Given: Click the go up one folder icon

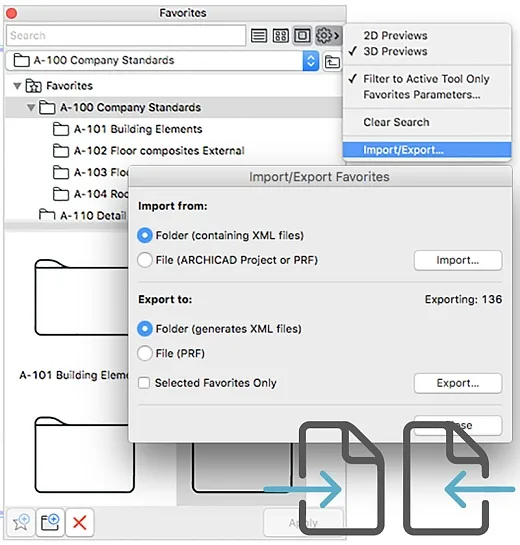Looking at the screenshot, I should [x=332, y=62].
